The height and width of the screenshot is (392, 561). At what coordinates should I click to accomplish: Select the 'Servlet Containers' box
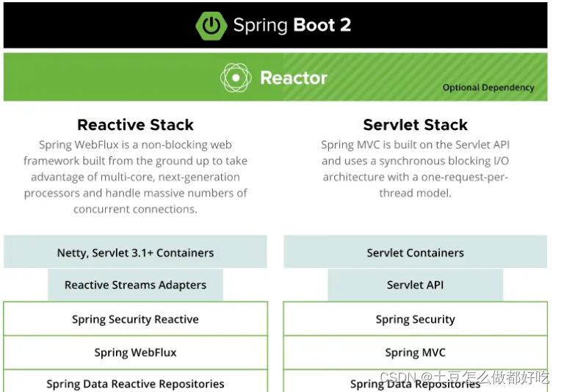[x=415, y=252]
